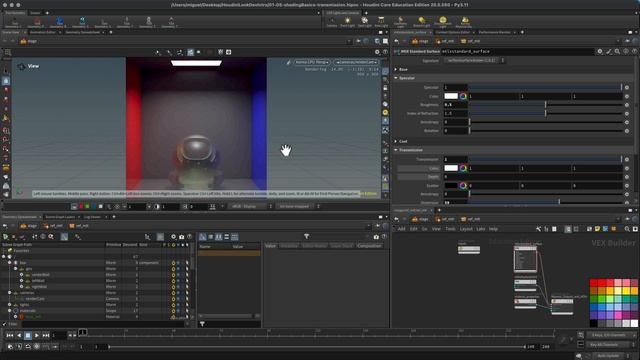Click stage in the parameter pane path
The image size is (640, 360).
[420, 41]
